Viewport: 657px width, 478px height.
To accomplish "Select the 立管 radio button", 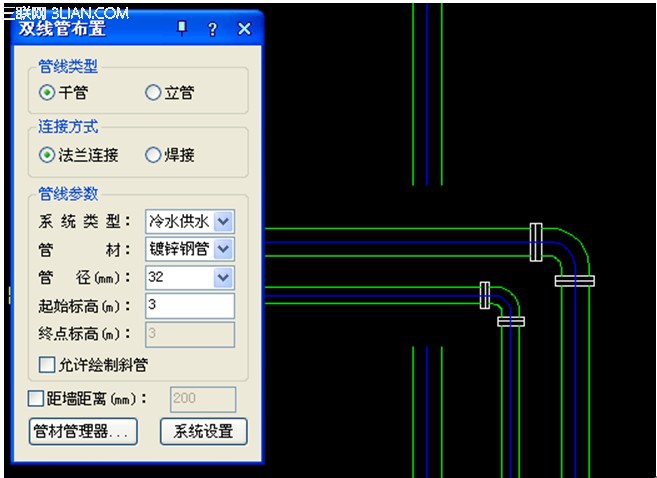I will [153, 92].
